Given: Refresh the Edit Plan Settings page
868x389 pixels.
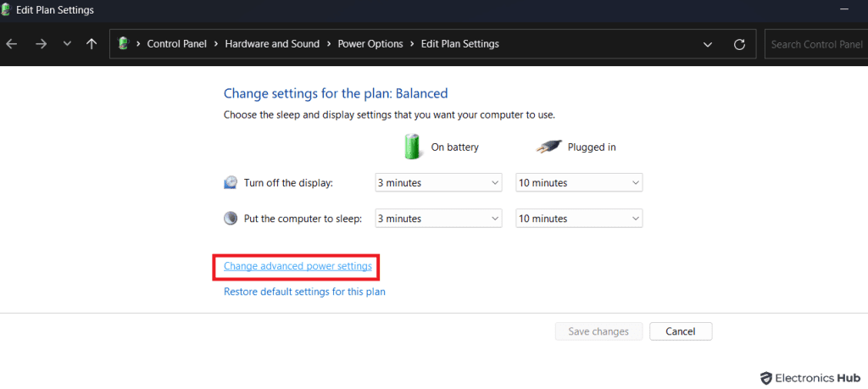Looking at the screenshot, I should 739,44.
